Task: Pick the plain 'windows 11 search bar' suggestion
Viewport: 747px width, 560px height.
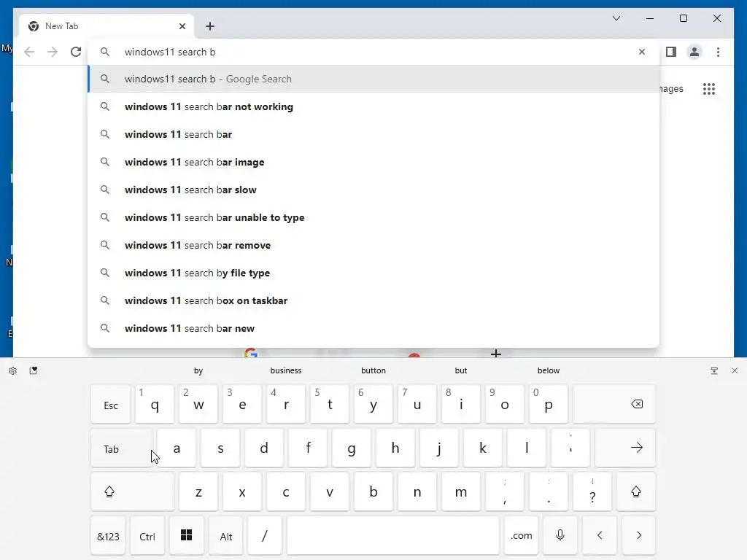Action: (374, 134)
